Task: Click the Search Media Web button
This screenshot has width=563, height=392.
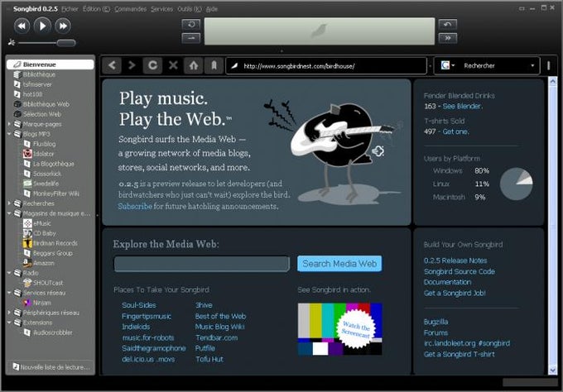Action: tap(339, 264)
